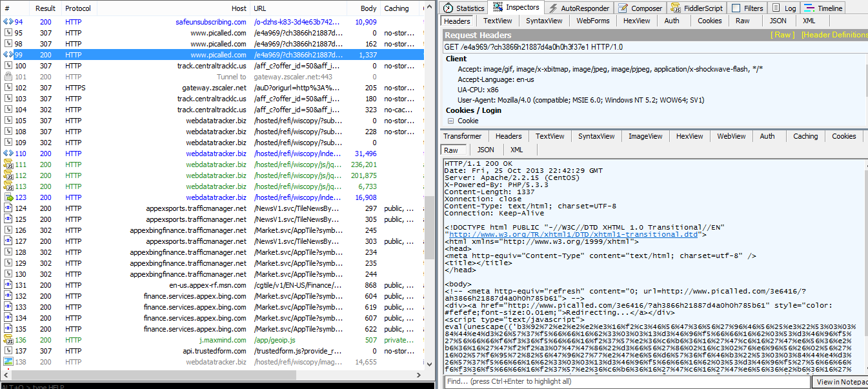Image resolution: width=868 pixels, height=389 pixels.
Task: Select the response Caching tab
Action: [x=805, y=136]
